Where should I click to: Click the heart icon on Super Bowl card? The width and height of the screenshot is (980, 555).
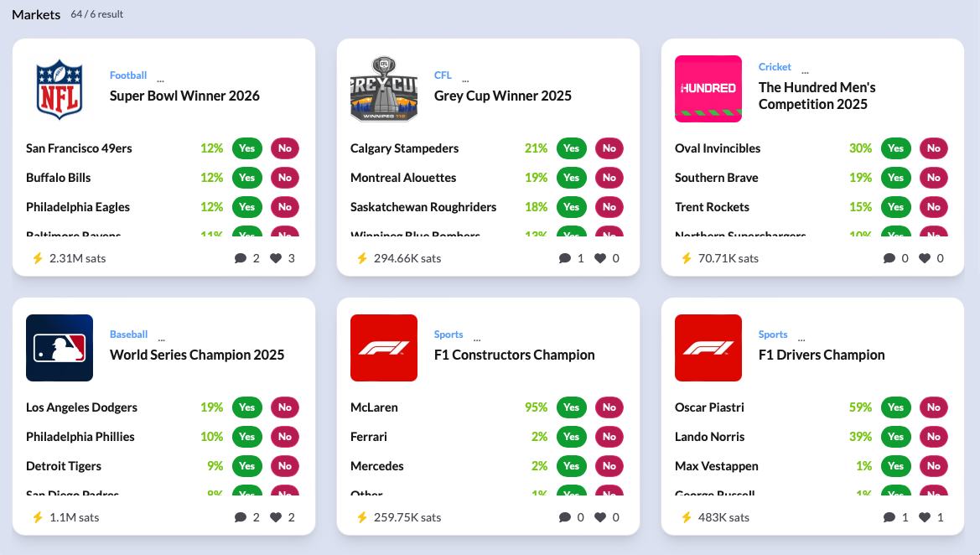[276, 258]
